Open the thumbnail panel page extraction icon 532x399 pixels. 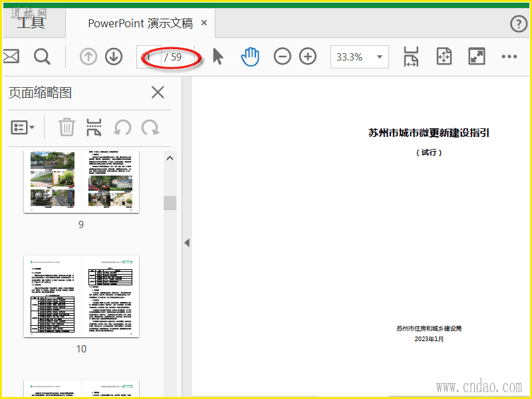point(94,127)
